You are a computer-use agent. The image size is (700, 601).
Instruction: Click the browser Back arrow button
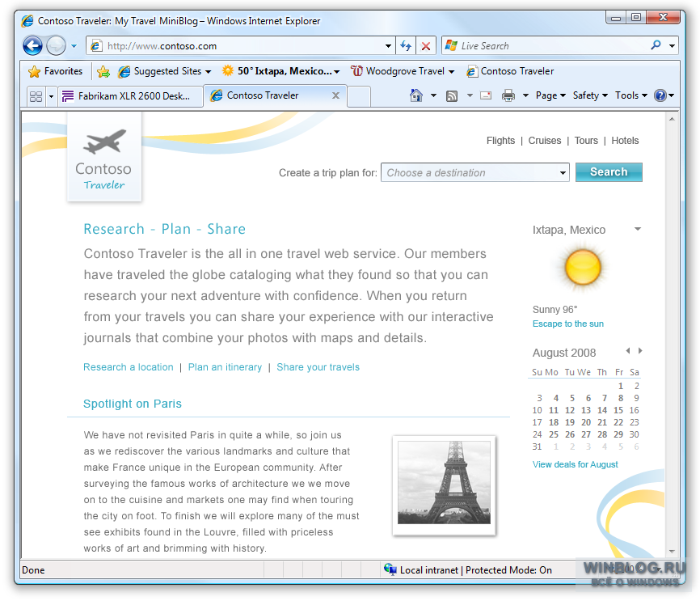[32, 46]
